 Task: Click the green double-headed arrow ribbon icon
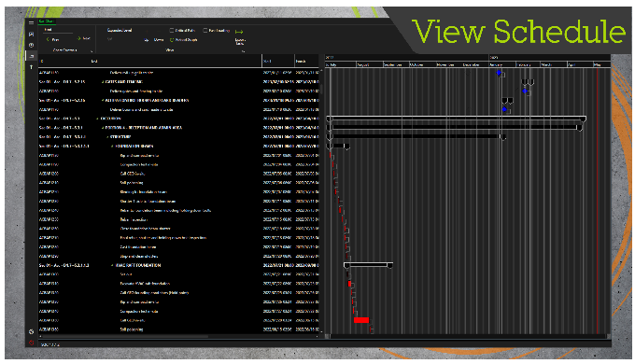click(x=239, y=32)
